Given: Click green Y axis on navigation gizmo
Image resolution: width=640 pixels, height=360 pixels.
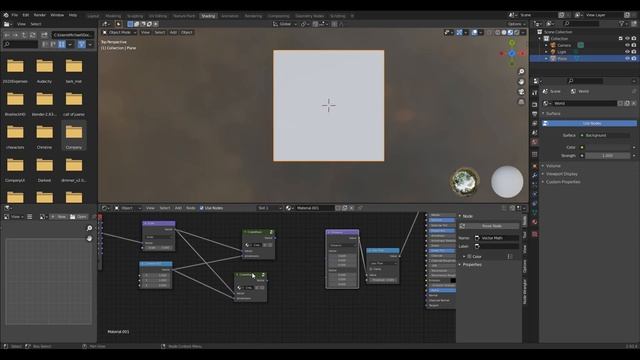Looking at the screenshot, I should (512, 42).
